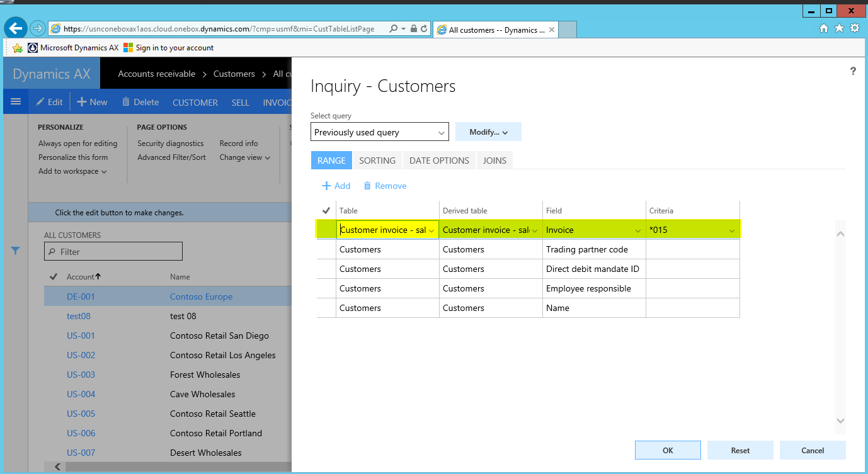Click the Reset button
Screen dimensions: 868x474
click(x=740, y=450)
